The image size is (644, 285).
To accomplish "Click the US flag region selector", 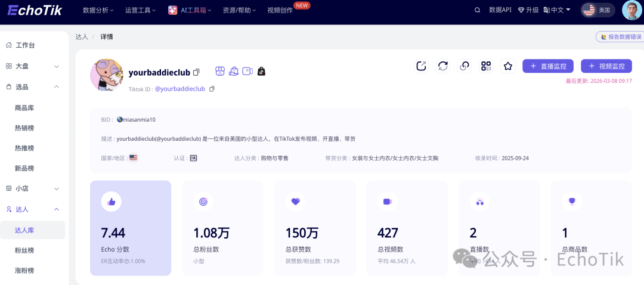I will (598, 10).
